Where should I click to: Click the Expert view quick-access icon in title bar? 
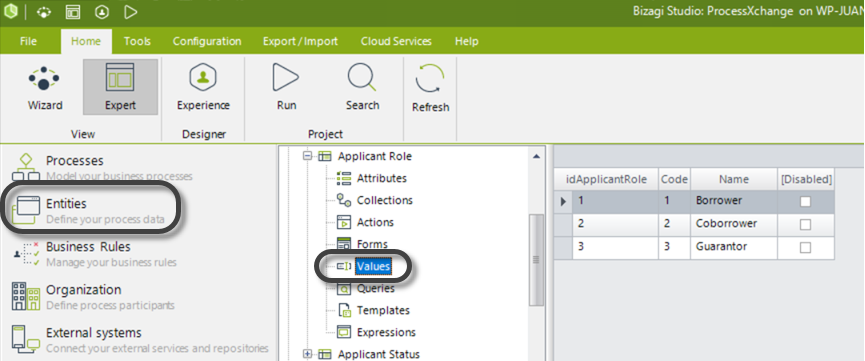tap(73, 12)
